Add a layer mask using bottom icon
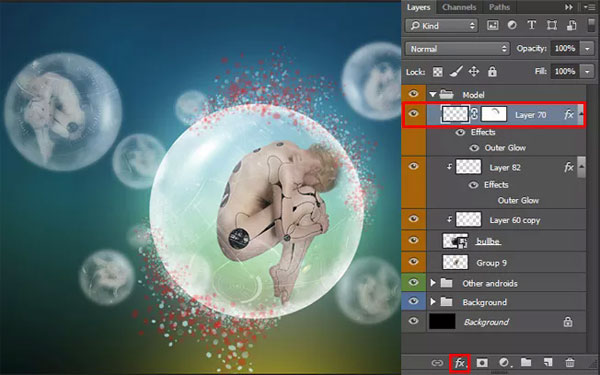The width and height of the screenshot is (600, 375). [x=482, y=362]
